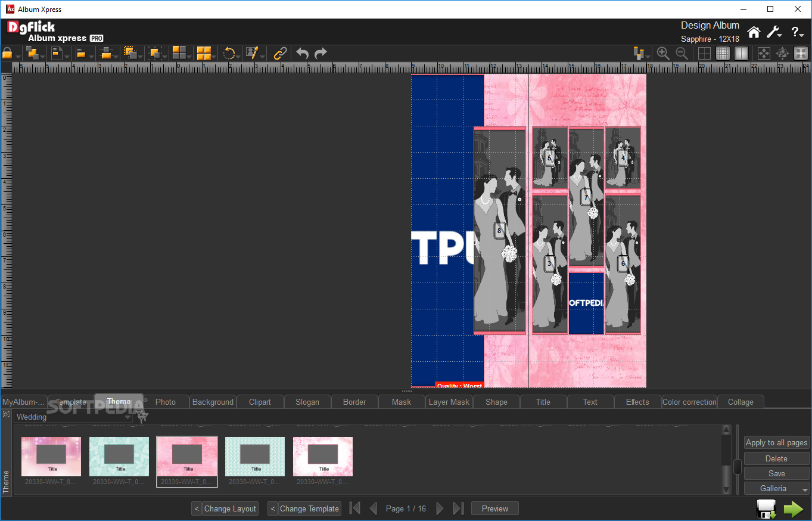Viewport: 812px width, 521px height.
Task: Save the album with floppy icon
Action: (766, 509)
